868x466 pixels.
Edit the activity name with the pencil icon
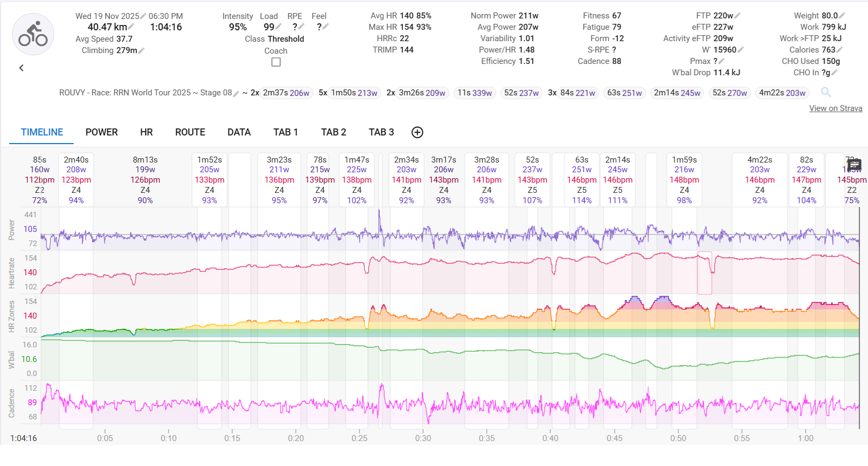[x=236, y=93]
